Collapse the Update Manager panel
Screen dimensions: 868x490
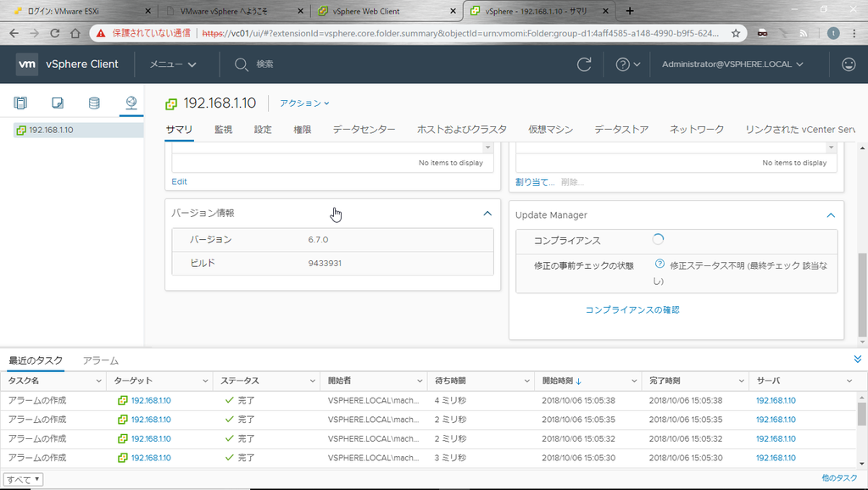coord(832,215)
